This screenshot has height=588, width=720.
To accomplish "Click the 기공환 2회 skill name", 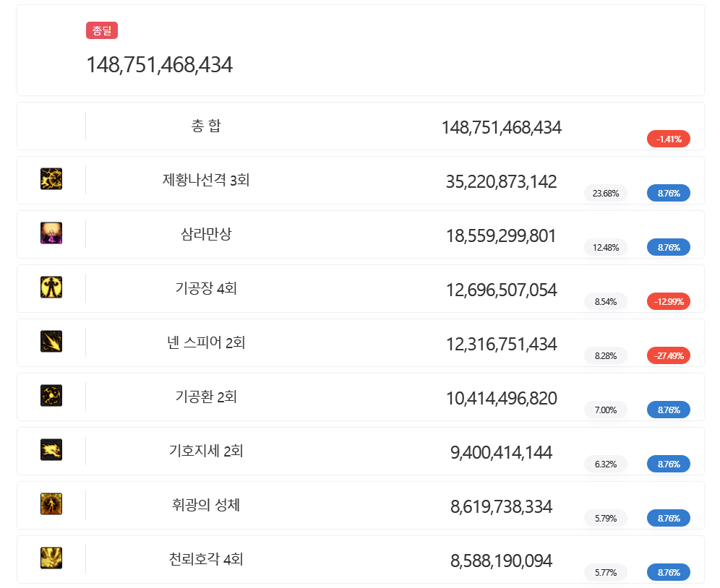I will pos(206,397).
